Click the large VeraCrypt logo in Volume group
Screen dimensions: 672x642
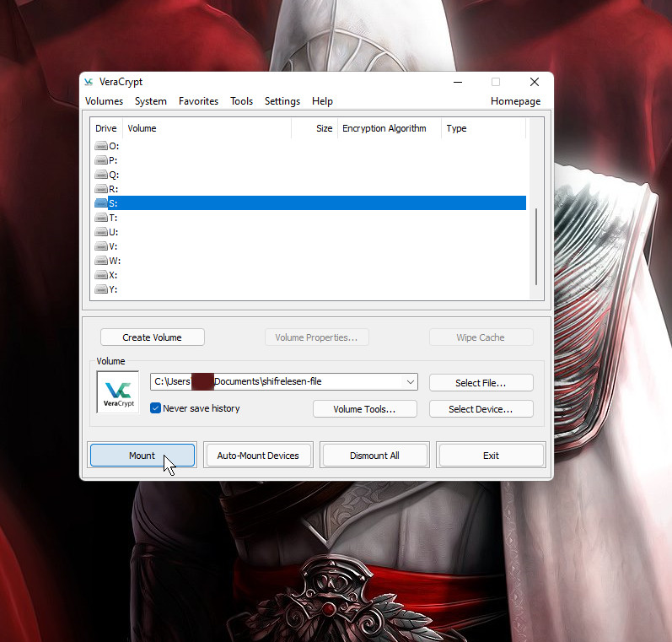click(x=118, y=392)
